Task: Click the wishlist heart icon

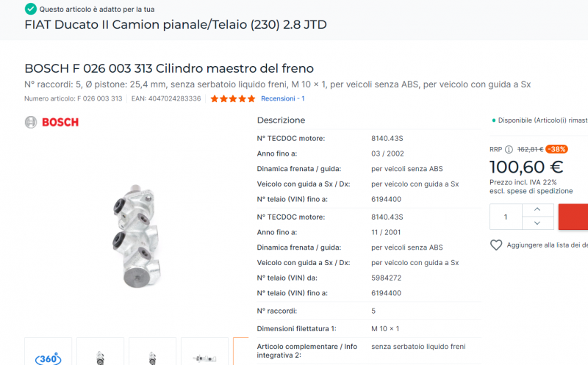Action: click(496, 245)
